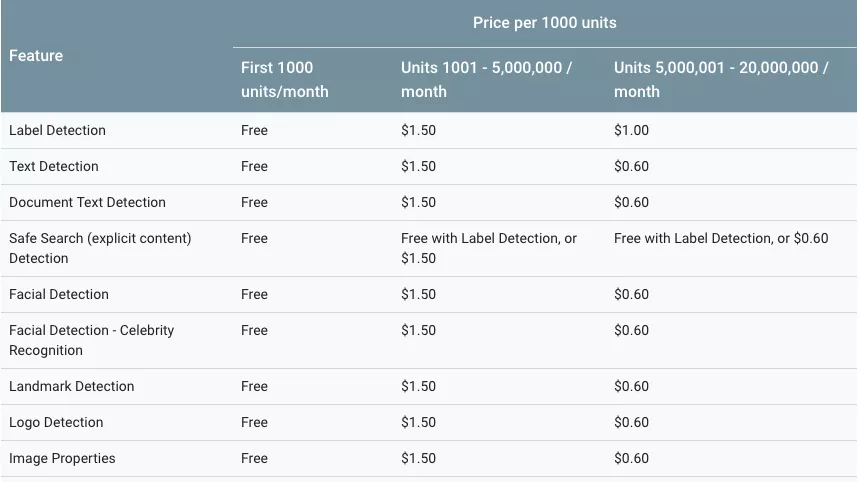
Task: Select the Label Detection row name
Action: point(58,131)
